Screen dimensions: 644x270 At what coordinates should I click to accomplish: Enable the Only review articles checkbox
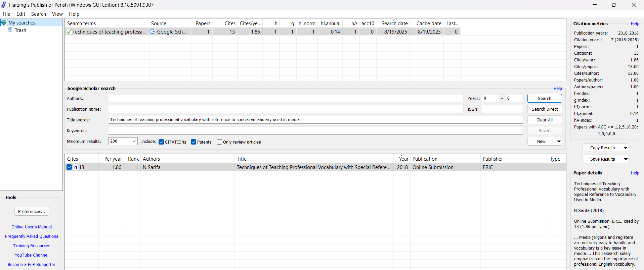click(219, 142)
